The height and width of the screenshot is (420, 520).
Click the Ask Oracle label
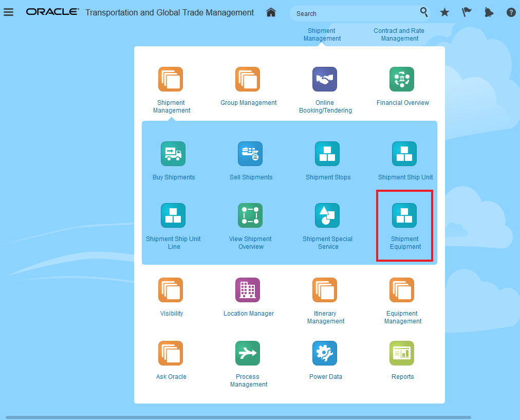tap(171, 376)
